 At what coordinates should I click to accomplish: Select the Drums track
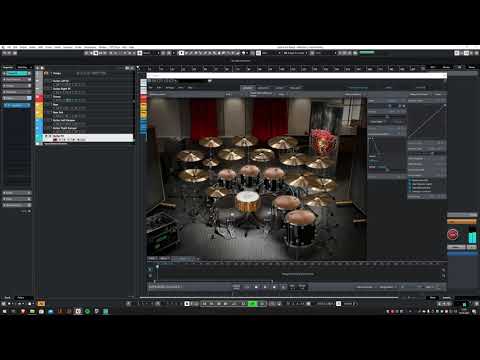coord(88,97)
